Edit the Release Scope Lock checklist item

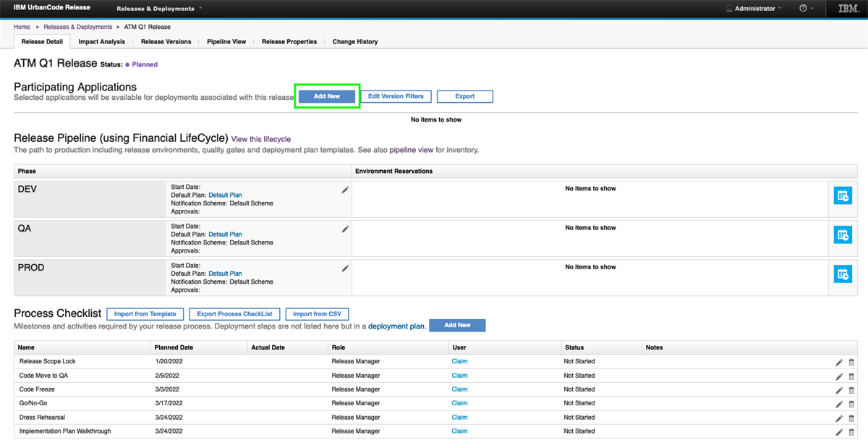point(838,362)
